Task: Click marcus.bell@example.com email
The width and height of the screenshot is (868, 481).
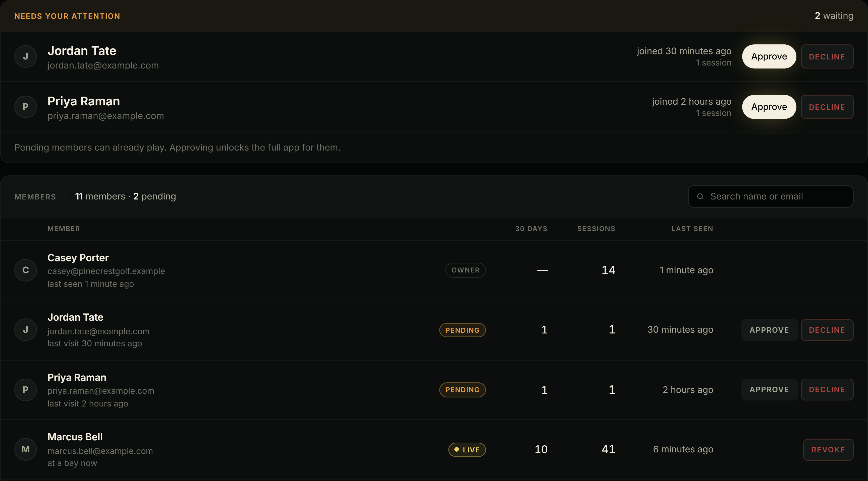Action: click(x=100, y=451)
